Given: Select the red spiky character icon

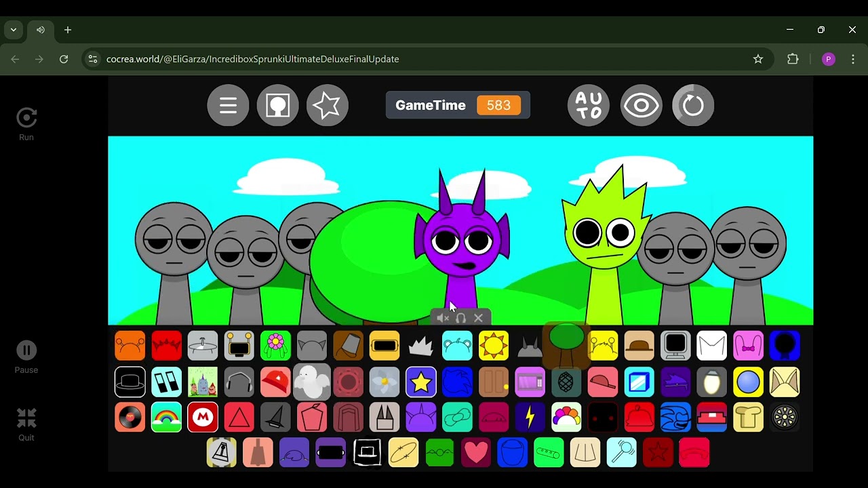Looking at the screenshot, I should (166, 346).
